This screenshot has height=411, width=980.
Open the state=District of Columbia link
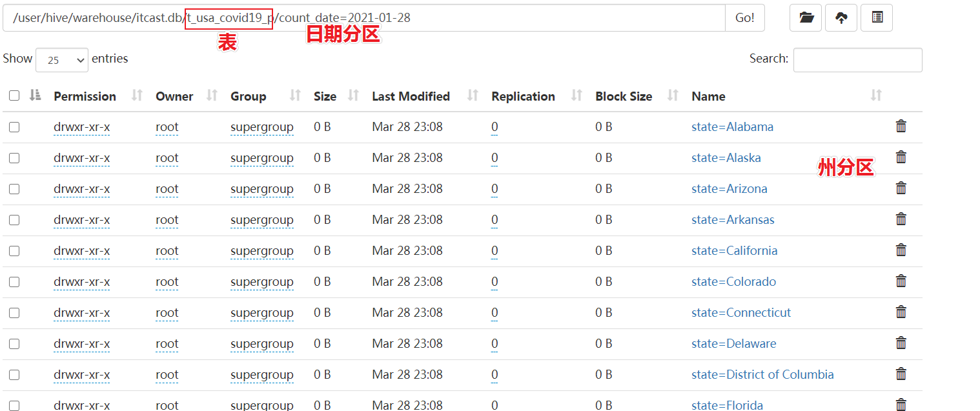tap(762, 374)
